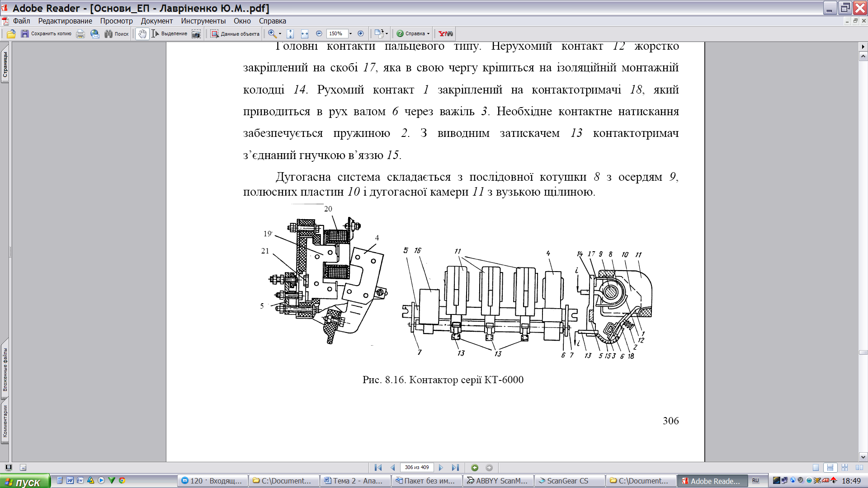Go to the first page
The height and width of the screenshot is (488, 868).
[x=378, y=468]
